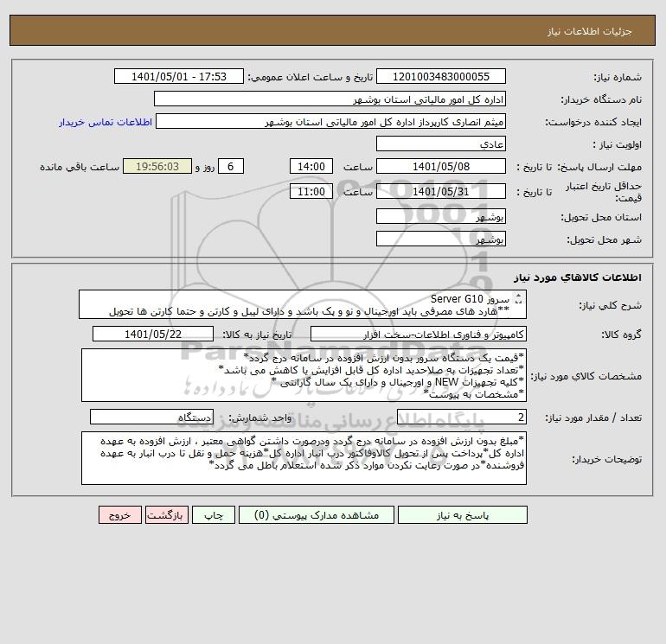Click the اطلاعات کالاهای مورد نیاز section heading
Screen dimensions: 666x644
[x=578, y=277]
